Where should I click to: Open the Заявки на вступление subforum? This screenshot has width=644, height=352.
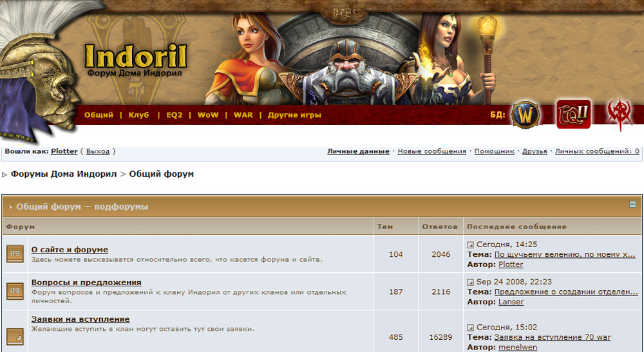pyautogui.click(x=80, y=319)
